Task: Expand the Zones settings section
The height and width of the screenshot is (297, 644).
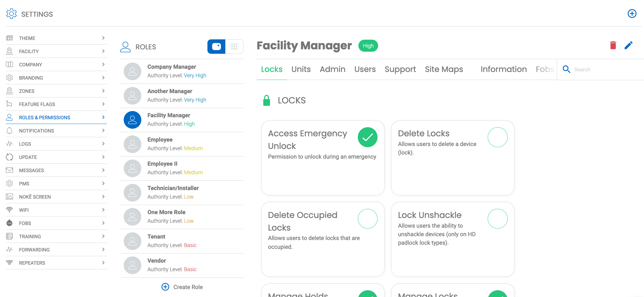Action: (x=103, y=91)
